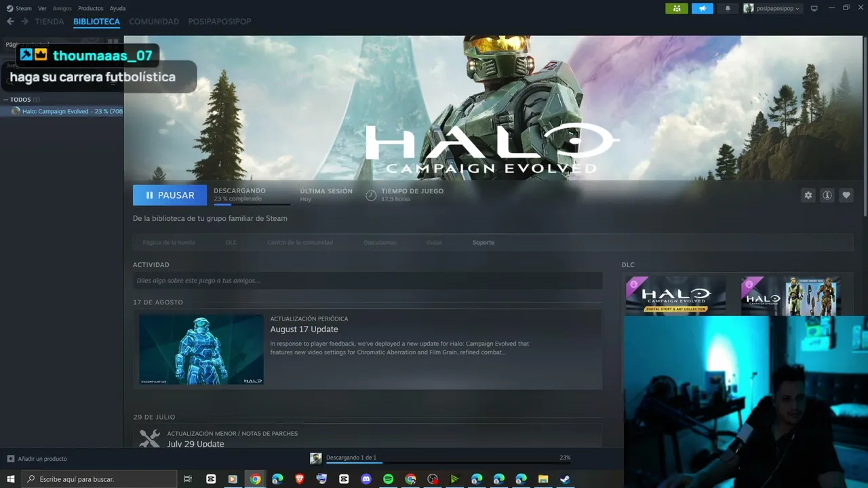868x488 pixels.
Task: Open the Productos menu
Action: (x=91, y=8)
